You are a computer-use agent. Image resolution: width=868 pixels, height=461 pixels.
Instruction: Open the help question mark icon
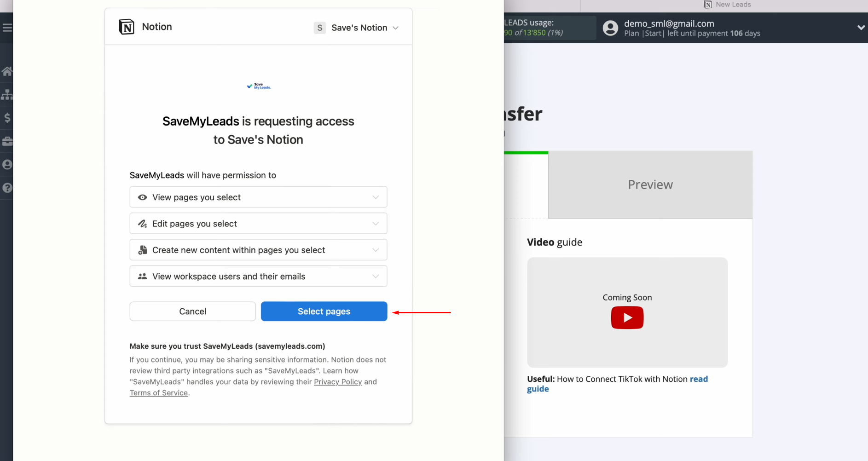pos(7,188)
